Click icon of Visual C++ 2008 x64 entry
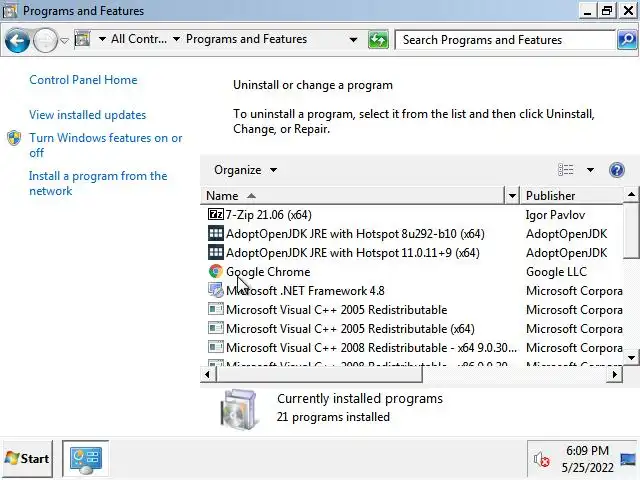Viewport: 640px width, 480px height. point(216,347)
